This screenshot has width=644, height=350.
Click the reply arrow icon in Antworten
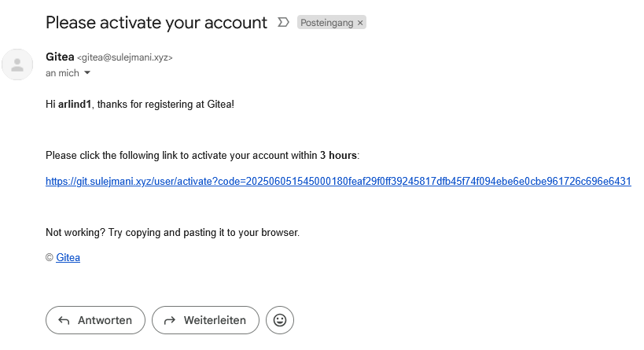click(64, 320)
